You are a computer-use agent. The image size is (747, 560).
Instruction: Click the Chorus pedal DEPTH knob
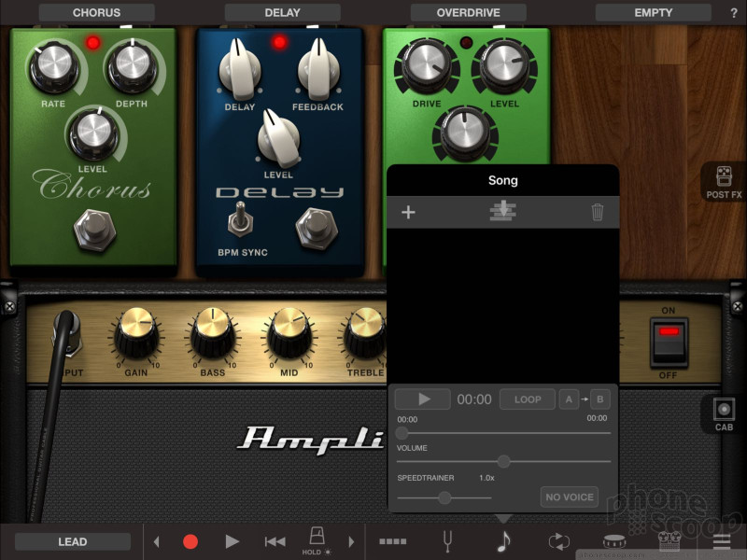(x=132, y=65)
